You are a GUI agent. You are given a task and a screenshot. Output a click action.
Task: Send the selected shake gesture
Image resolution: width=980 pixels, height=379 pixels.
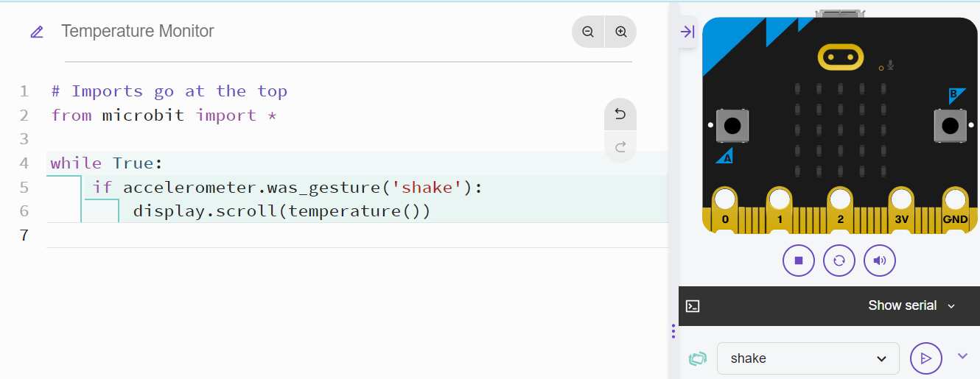coord(925,358)
